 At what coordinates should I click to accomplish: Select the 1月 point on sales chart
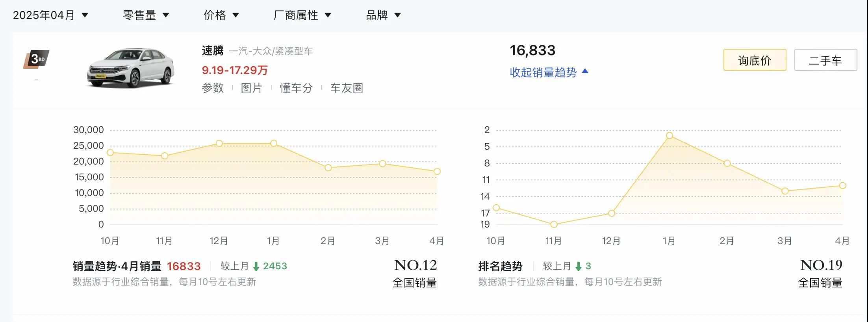[274, 143]
